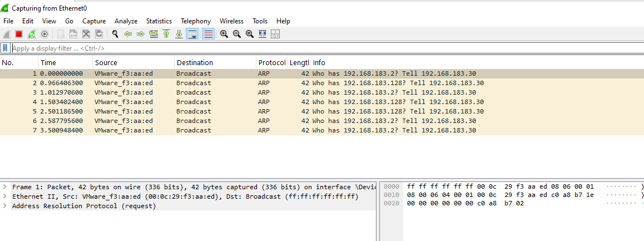Click the resize columns to fit icon
The image size is (644, 241).
262,34
